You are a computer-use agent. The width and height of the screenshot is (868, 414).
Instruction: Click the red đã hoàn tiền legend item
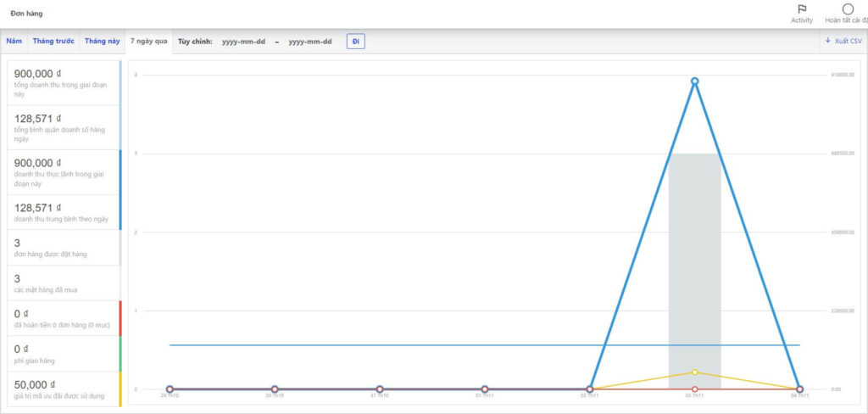click(64, 317)
